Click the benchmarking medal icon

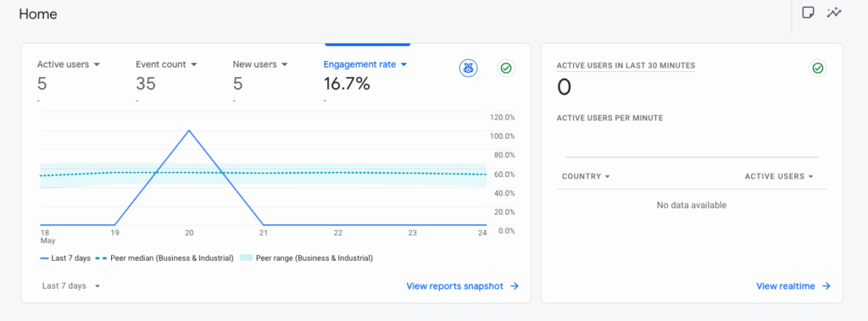click(468, 68)
